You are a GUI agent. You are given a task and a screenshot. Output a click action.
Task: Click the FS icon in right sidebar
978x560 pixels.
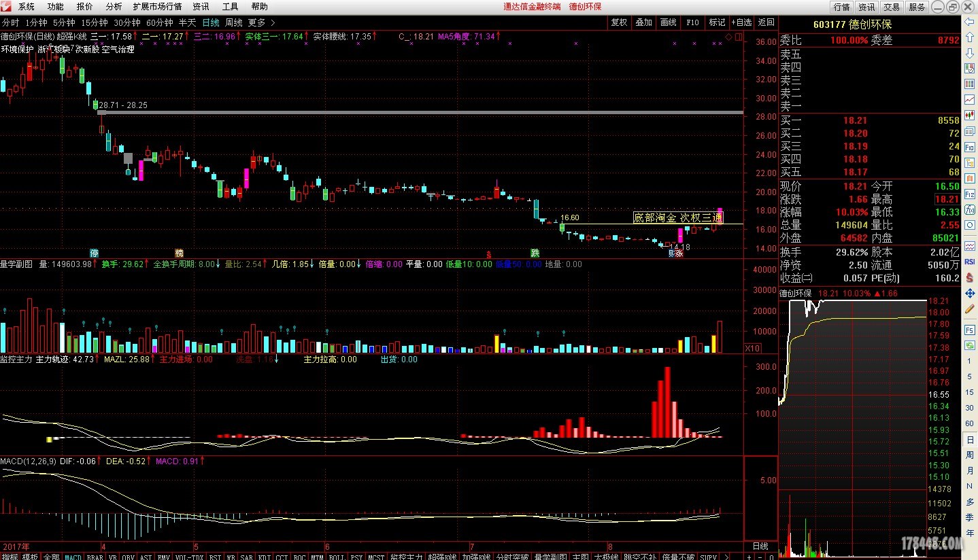tap(970, 329)
